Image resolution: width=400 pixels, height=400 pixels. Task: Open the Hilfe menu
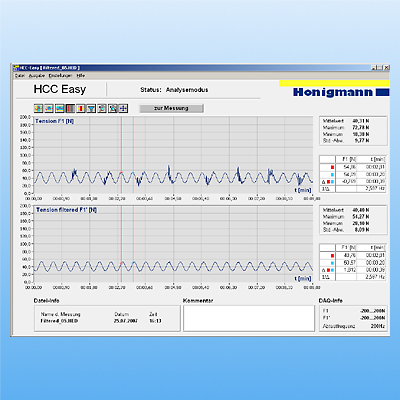81,76
